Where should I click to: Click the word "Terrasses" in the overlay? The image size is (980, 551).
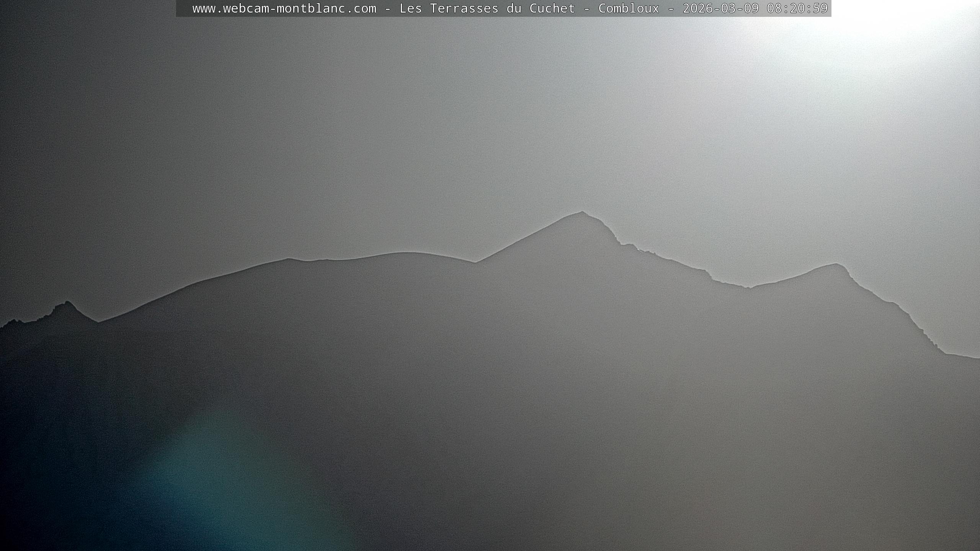coord(464,8)
